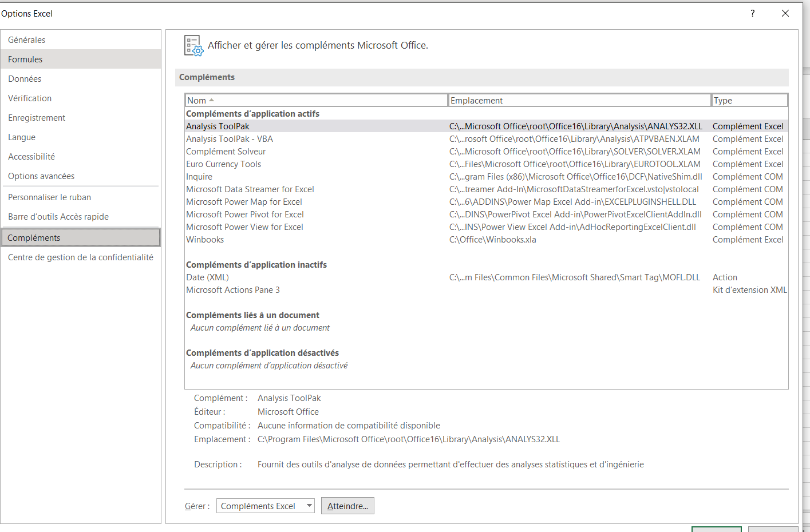Open the Vérification settings page
This screenshot has width=810, height=532.
tap(81, 98)
